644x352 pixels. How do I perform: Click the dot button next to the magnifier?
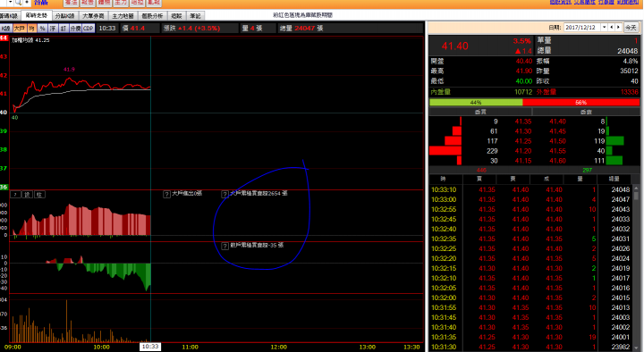point(27,3)
